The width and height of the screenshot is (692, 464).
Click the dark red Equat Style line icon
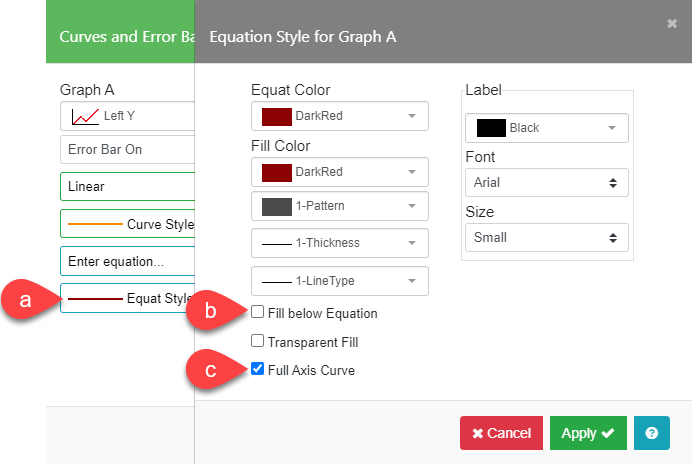(x=95, y=298)
